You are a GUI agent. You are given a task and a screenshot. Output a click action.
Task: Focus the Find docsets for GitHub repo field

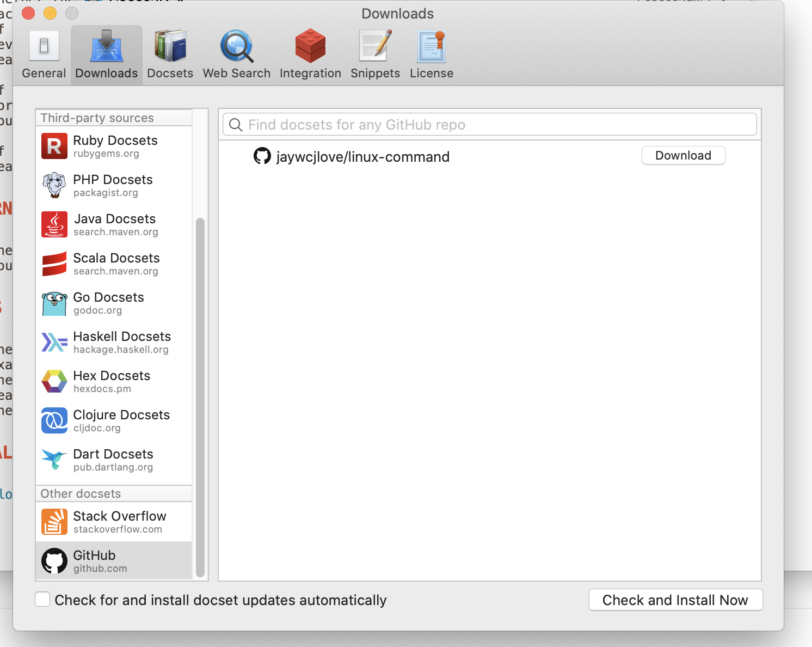[x=490, y=125]
